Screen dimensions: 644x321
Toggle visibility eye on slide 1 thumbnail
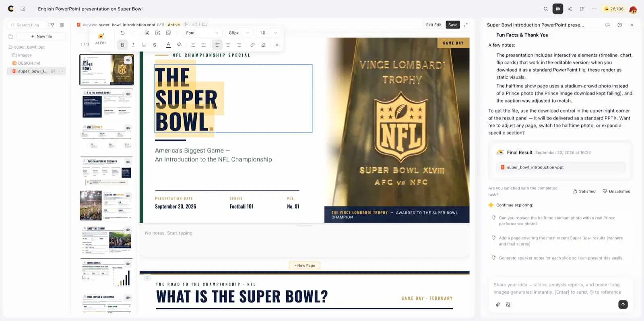[x=128, y=60]
